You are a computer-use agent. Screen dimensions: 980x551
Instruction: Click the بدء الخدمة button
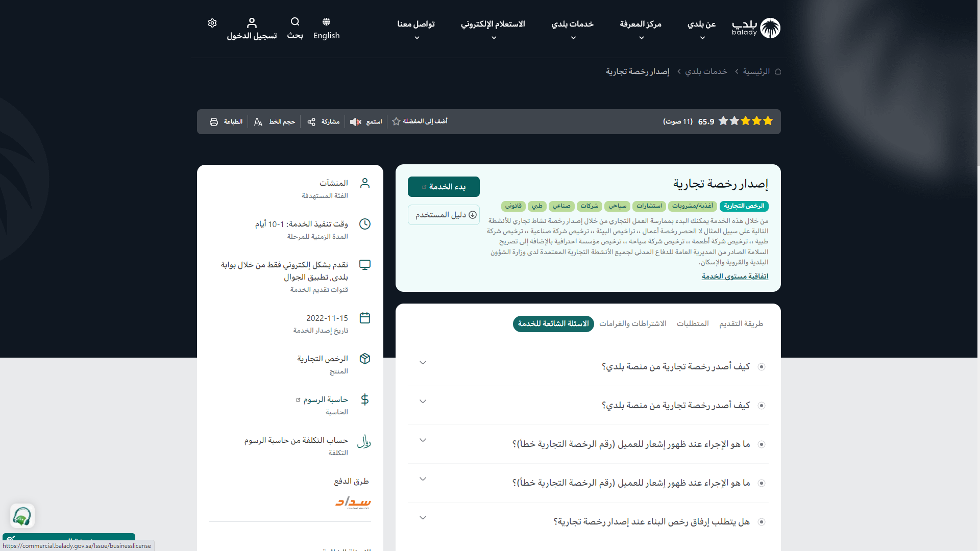click(444, 187)
